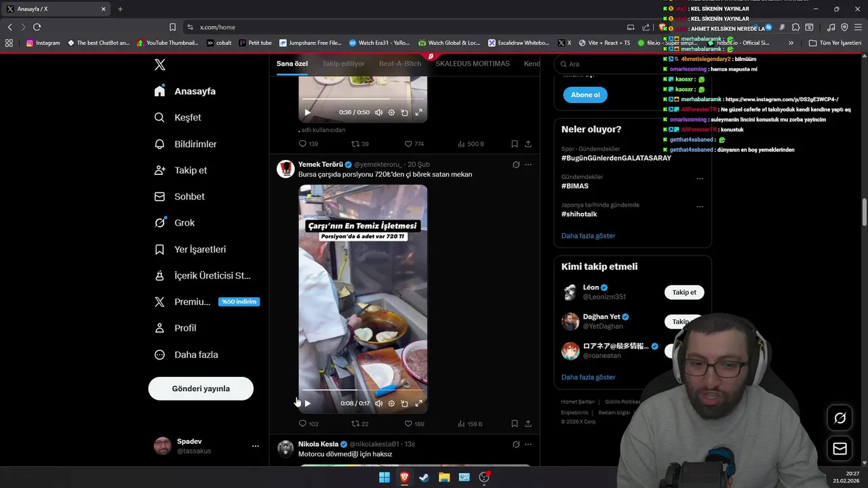This screenshot has width=868, height=488.
Task: Open the Windows Start menu
Action: click(384, 477)
